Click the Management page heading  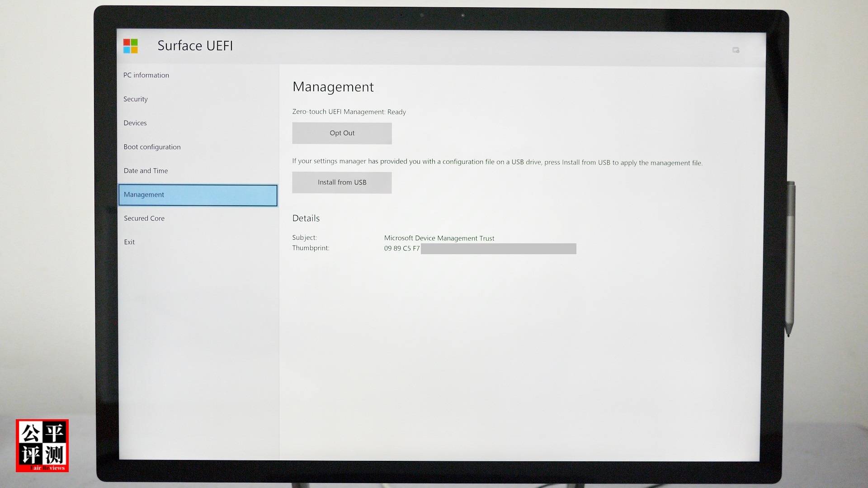coord(333,87)
